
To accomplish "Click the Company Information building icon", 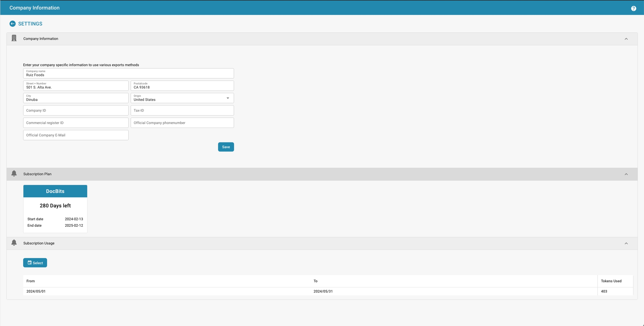I will (14, 38).
